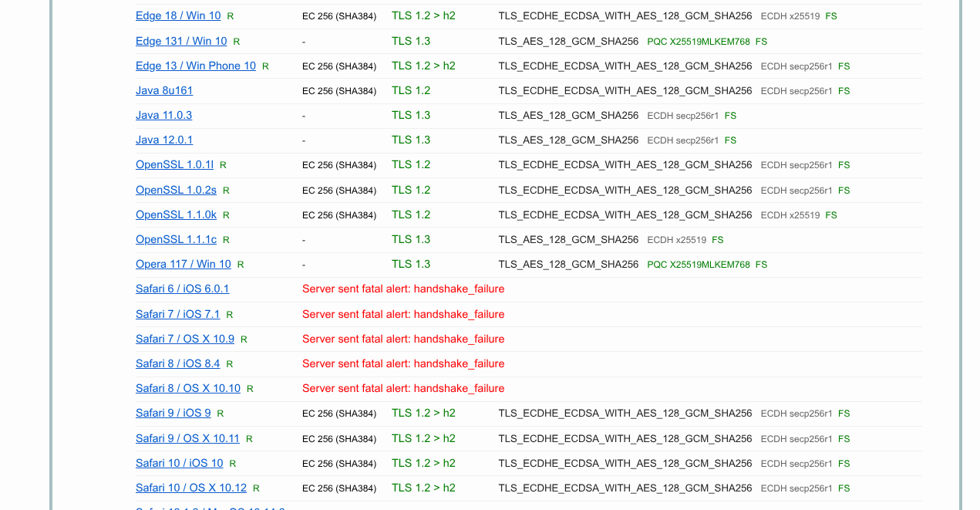The image size is (980, 510).
Task: Click the R marker beside Edge 131 / Win 10
Action: tap(237, 42)
